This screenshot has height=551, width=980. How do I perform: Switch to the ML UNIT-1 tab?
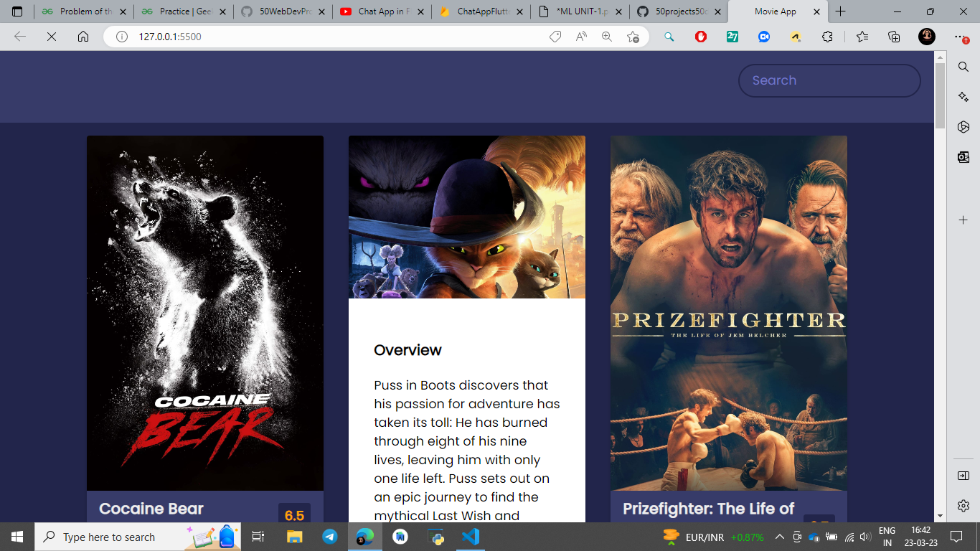(580, 11)
